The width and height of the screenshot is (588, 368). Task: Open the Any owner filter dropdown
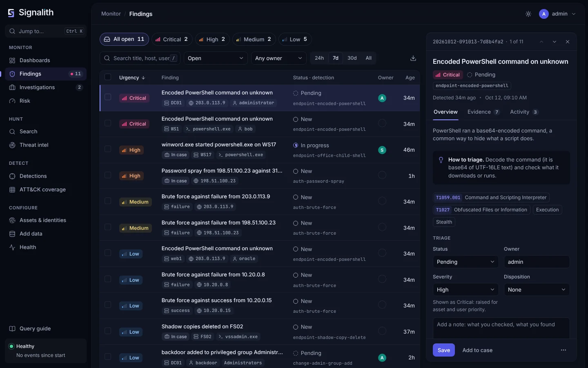coord(278,58)
